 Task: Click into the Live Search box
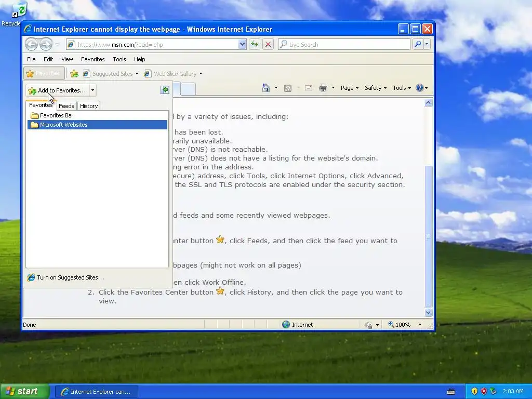coord(344,45)
